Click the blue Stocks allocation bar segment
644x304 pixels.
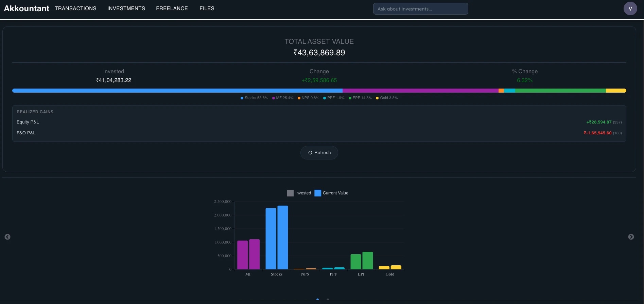click(x=177, y=91)
